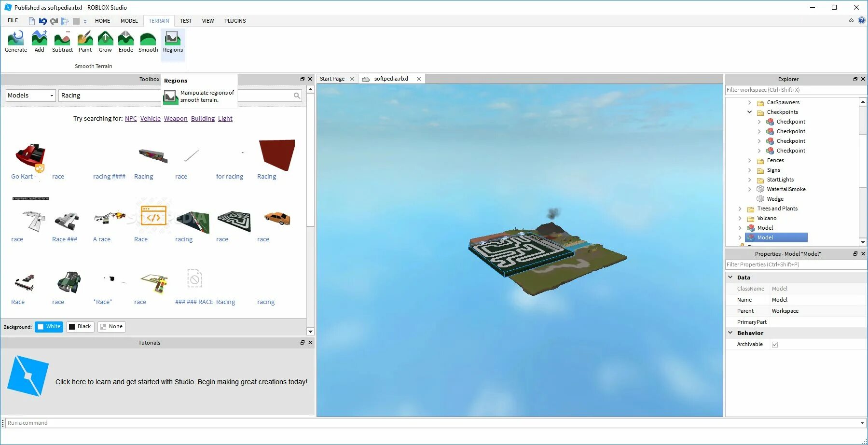
Task: Close the Properties panel
Action: (x=863, y=254)
